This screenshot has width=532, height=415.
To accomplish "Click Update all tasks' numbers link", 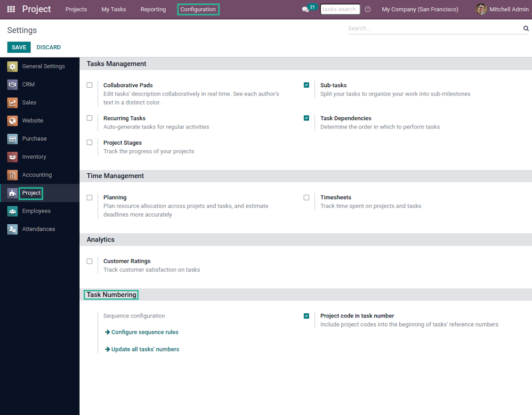I will (x=142, y=349).
